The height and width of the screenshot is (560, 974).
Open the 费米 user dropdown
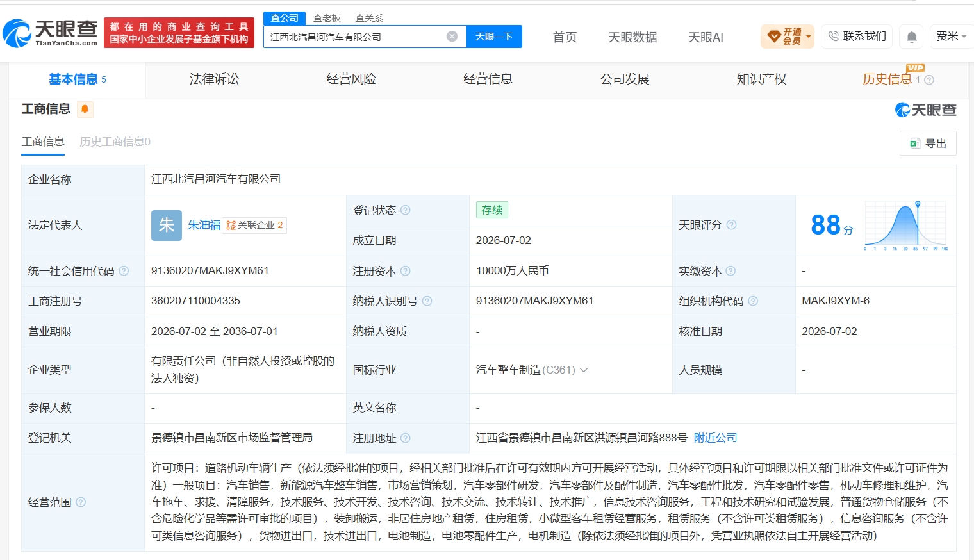(x=951, y=37)
